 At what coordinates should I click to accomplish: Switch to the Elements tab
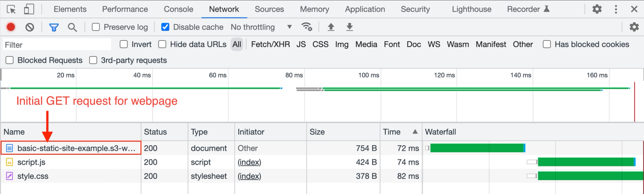[70, 9]
